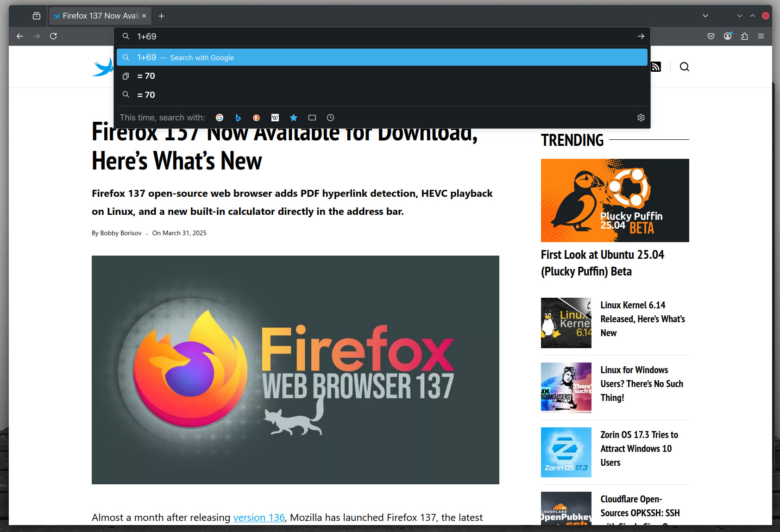
Task: Open the site's RSS feed icon
Action: click(x=656, y=67)
